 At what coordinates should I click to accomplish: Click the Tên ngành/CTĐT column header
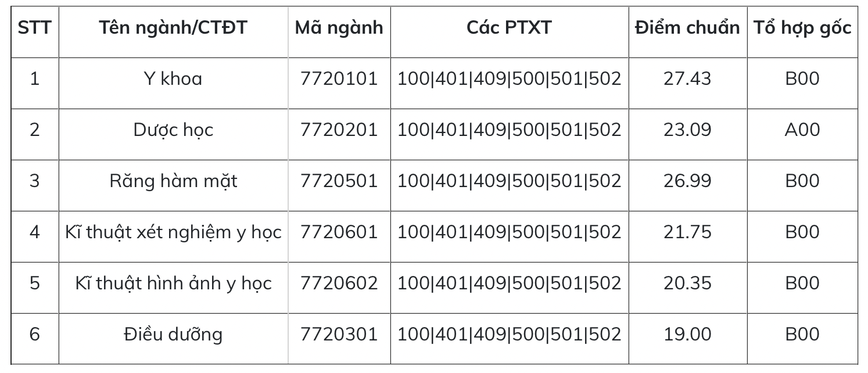(173, 28)
